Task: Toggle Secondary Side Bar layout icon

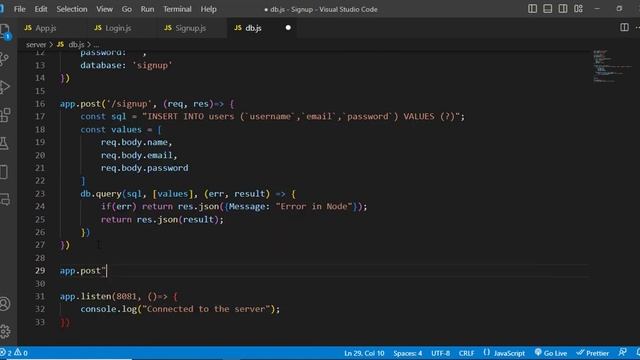Action: point(562,9)
